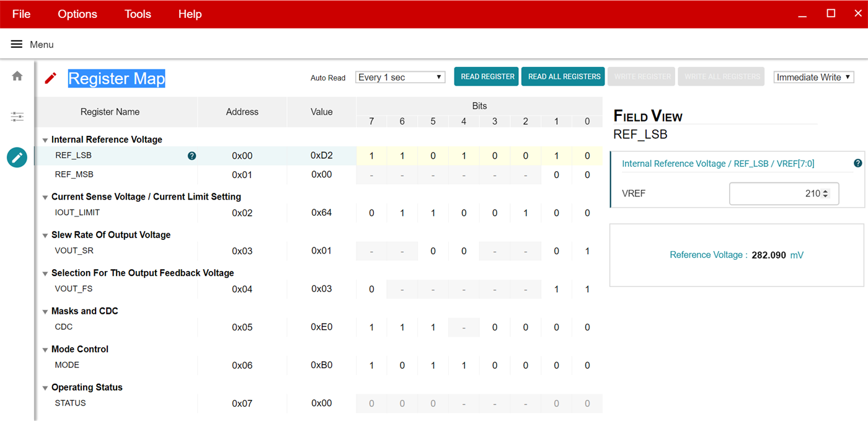Open the Auto Read interval dropdown

pos(400,78)
